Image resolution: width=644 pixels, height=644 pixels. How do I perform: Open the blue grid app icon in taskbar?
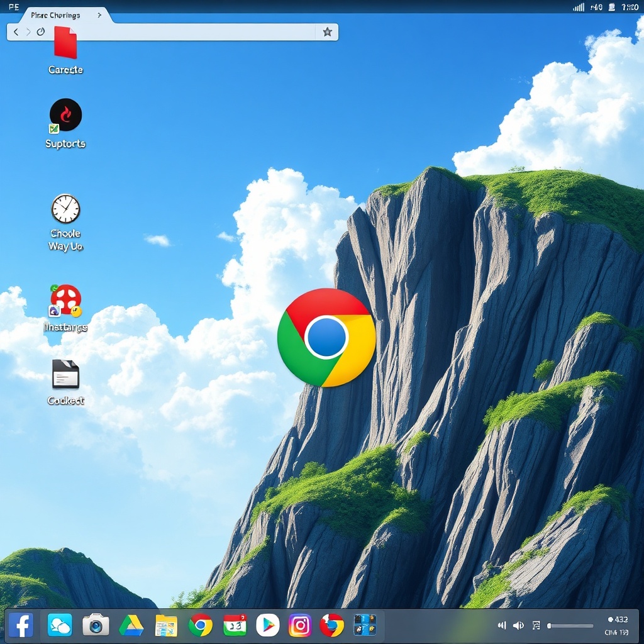365,625
